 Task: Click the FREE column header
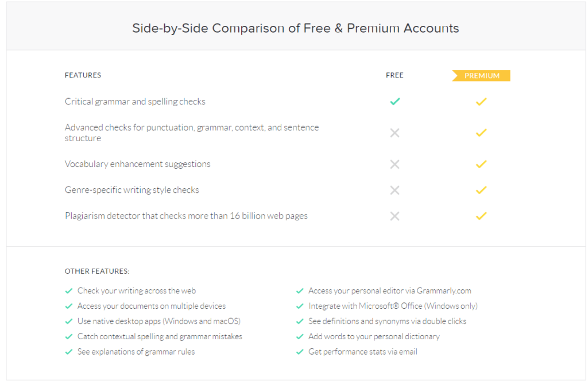(x=394, y=75)
